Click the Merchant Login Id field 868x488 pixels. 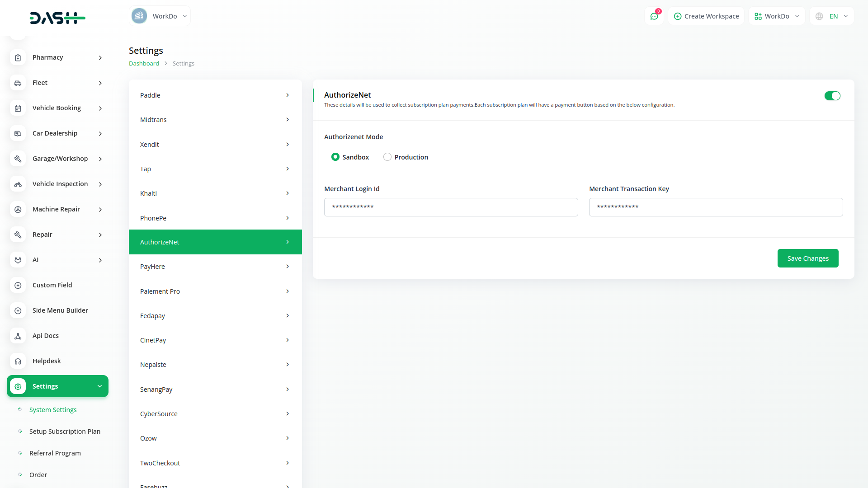point(451,207)
